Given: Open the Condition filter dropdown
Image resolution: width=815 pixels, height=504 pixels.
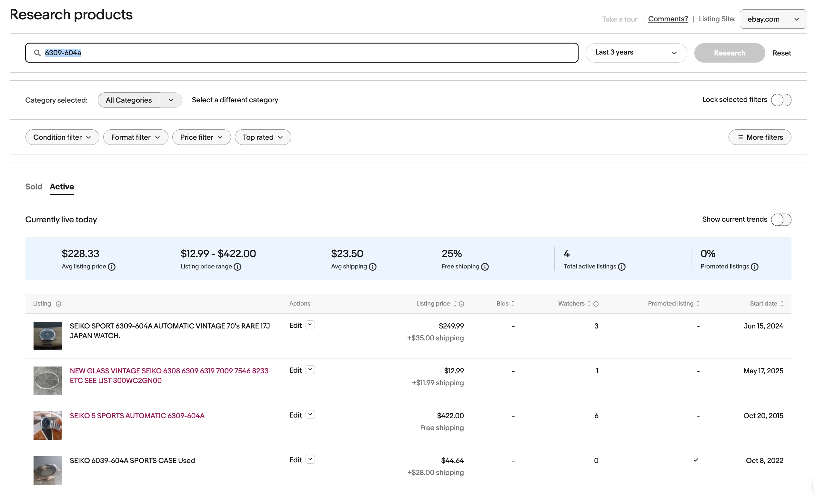Looking at the screenshot, I should pyautogui.click(x=62, y=137).
